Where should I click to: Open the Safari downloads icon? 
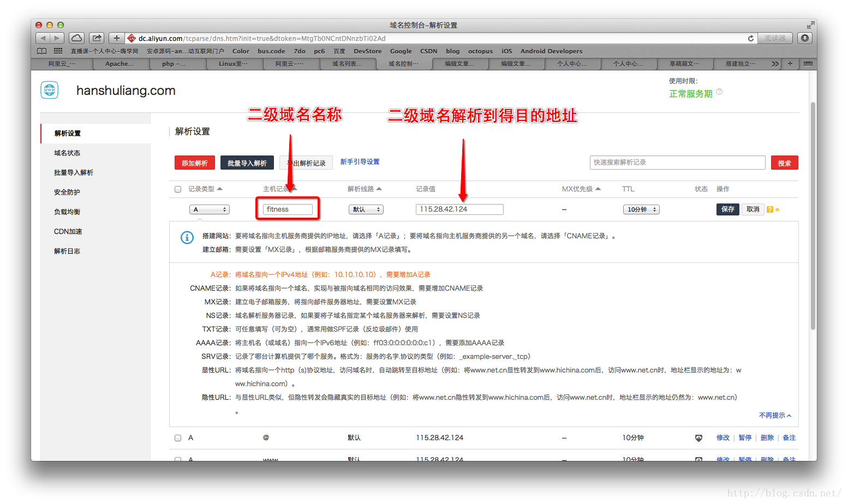804,38
